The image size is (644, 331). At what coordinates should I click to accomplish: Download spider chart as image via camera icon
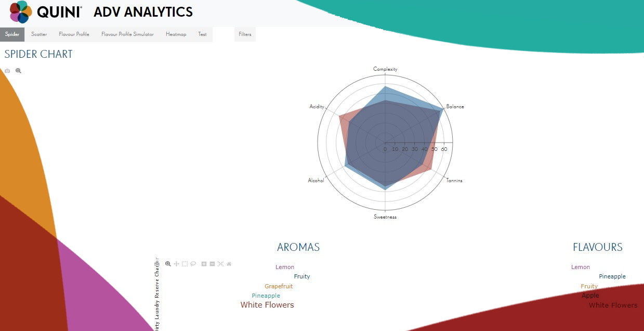7,71
